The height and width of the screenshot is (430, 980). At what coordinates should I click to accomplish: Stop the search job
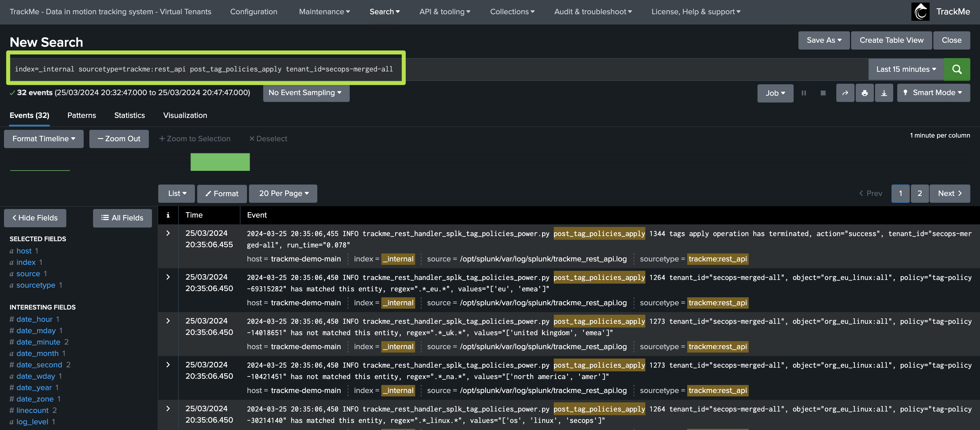(823, 93)
